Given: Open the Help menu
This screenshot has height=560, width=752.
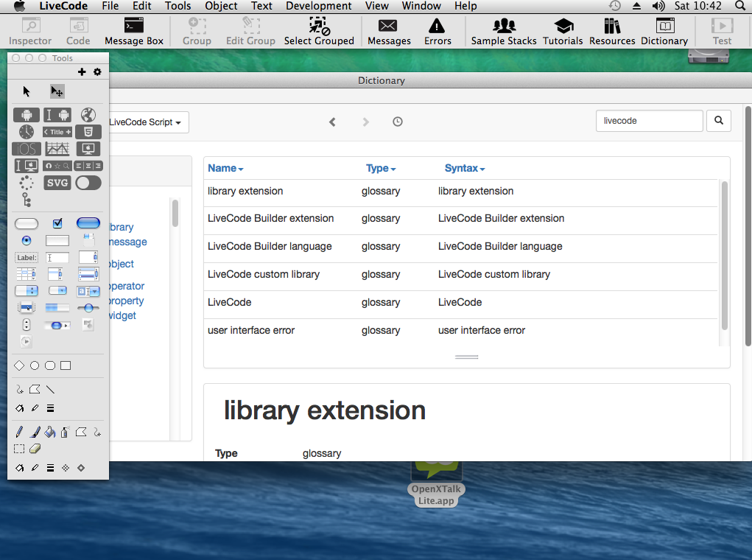Looking at the screenshot, I should pos(465,6).
